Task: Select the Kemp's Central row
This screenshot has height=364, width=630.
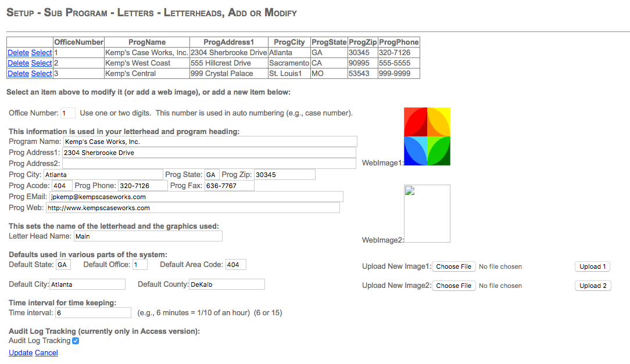Action: tap(41, 74)
